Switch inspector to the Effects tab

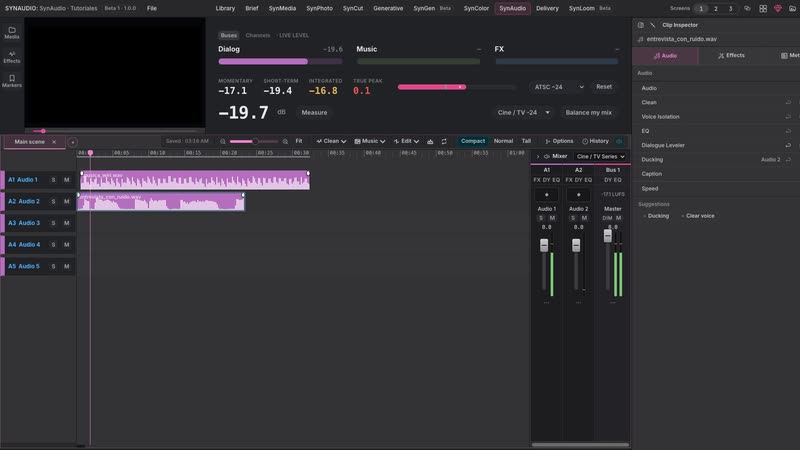click(731, 56)
